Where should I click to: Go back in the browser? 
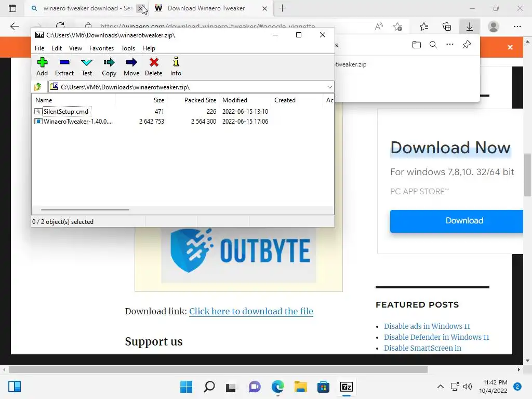tap(14, 26)
